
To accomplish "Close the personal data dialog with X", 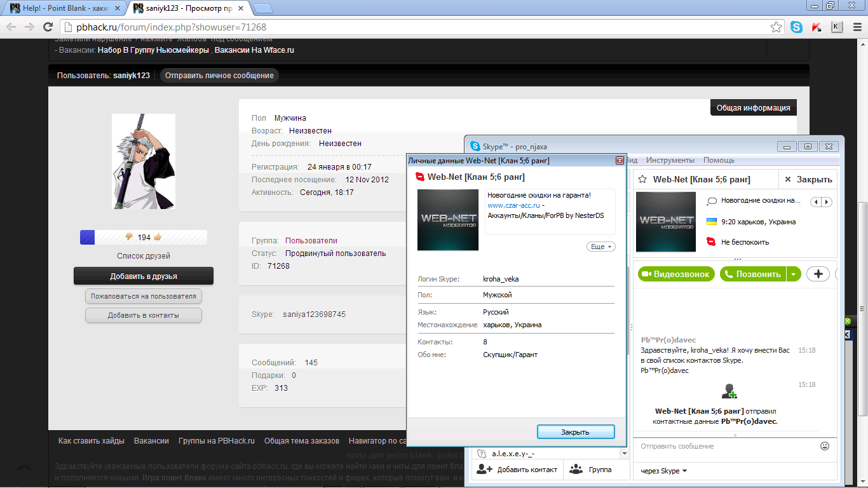I will (x=620, y=161).
